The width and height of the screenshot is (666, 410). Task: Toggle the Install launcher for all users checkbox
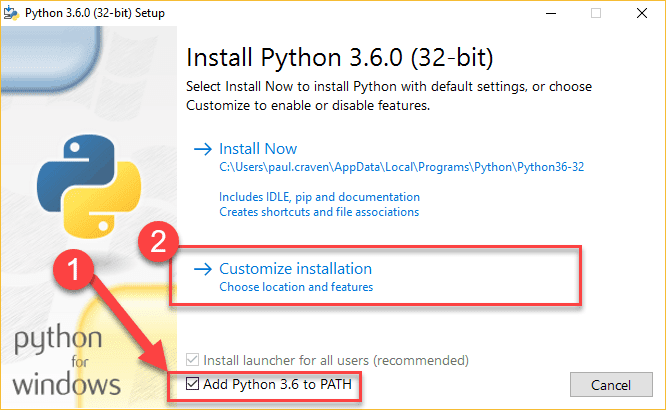(193, 359)
